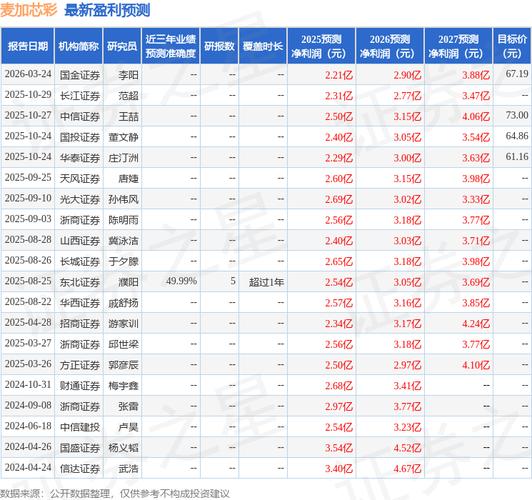Click the target price 61.16
The height and width of the screenshot is (500, 532).
click(x=517, y=157)
